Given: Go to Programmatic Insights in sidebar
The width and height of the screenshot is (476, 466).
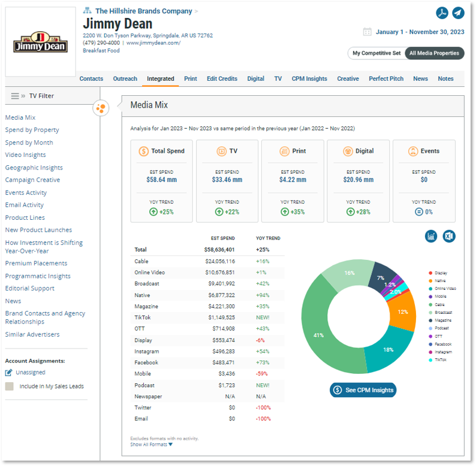Looking at the screenshot, I should [38, 276].
